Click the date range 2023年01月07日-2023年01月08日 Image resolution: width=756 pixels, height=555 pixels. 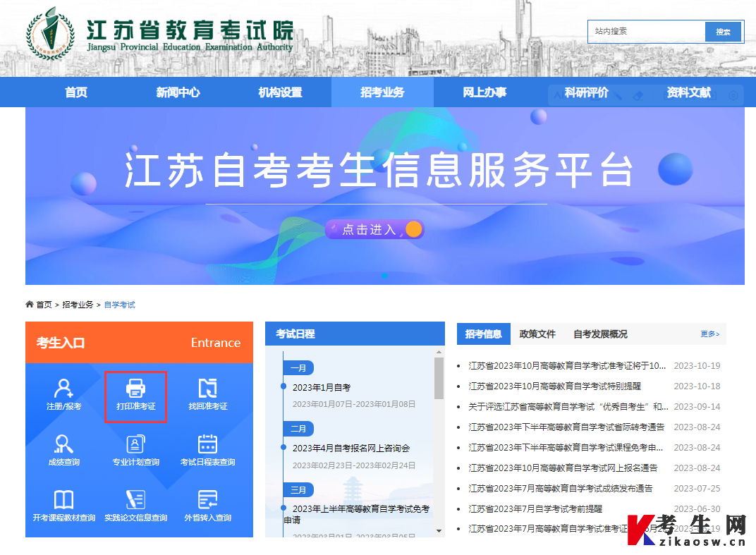(354, 404)
